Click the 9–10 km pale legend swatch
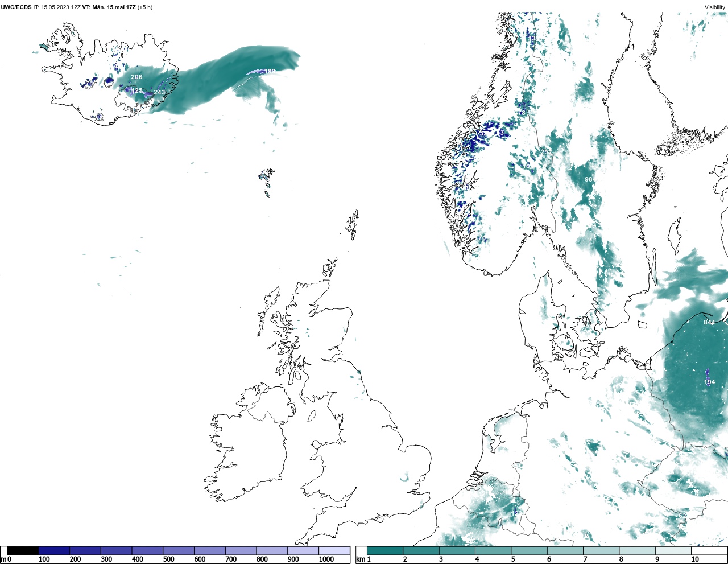The height and width of the screenshot is (564, 728). 673,550
